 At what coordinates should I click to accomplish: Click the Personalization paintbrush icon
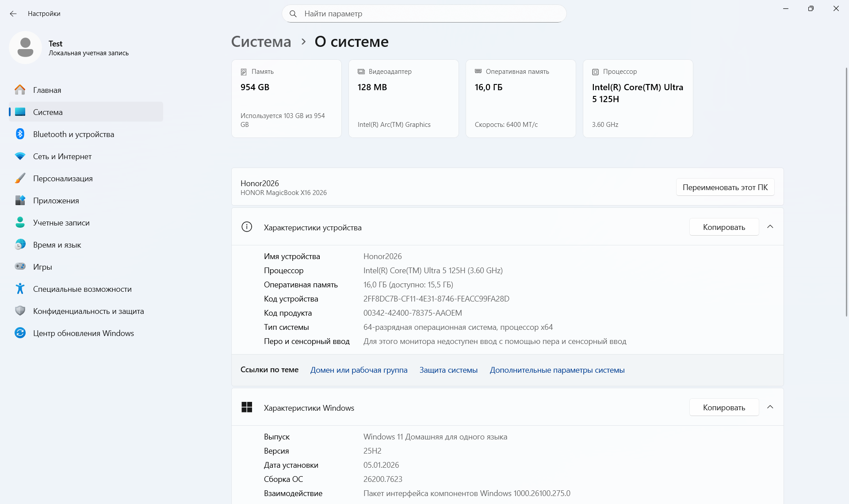(x=20, y=178)
